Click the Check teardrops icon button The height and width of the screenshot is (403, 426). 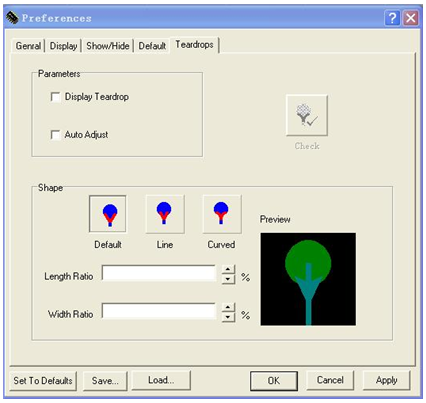pyautogui.click(x=307, y=115)
